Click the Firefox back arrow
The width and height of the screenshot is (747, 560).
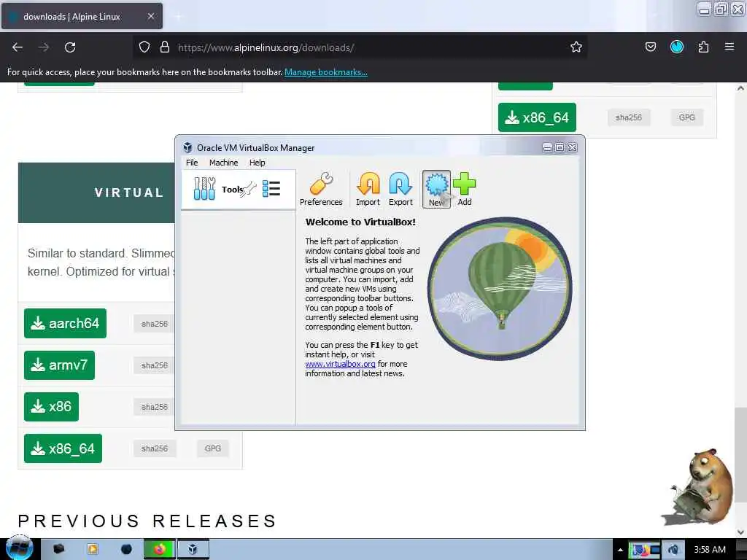[x=18, y=47]
